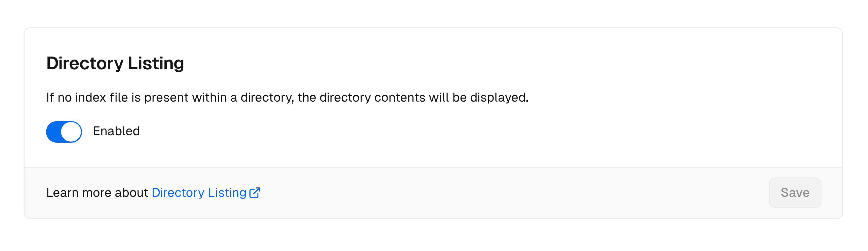Click the Enabled label beside the switch

coord(116,131)
